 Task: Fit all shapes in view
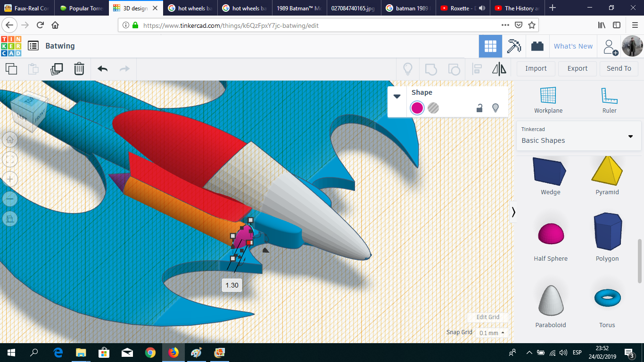(x=10, y=159)
